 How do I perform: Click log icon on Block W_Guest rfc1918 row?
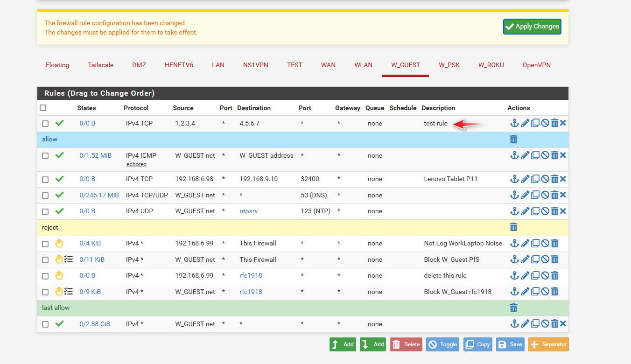[x=69, y=292]
